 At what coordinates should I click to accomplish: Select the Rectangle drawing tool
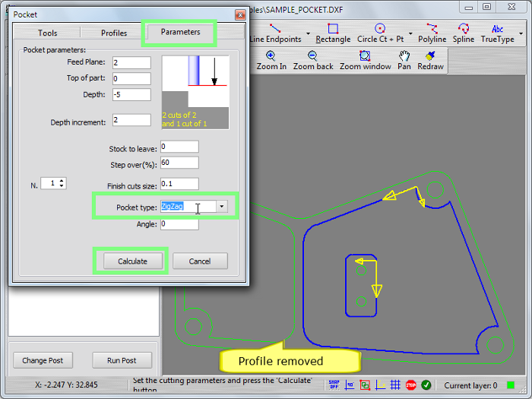pos(333,33)
